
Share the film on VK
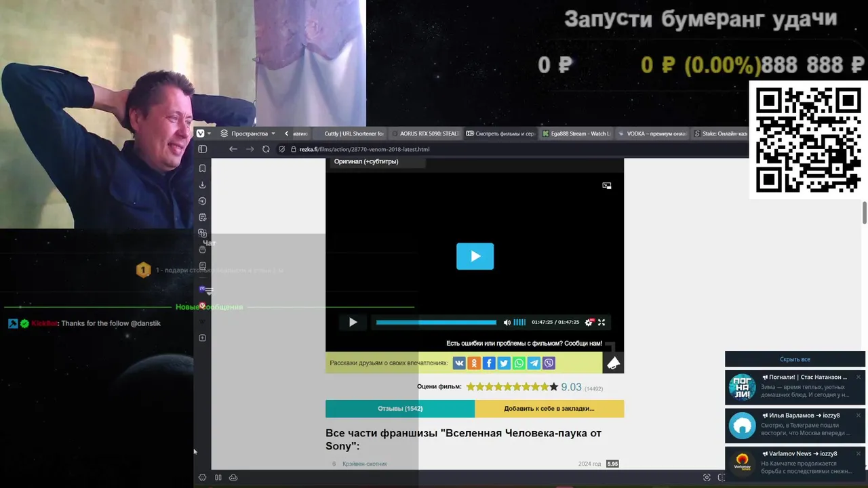(x=459, y=363)
